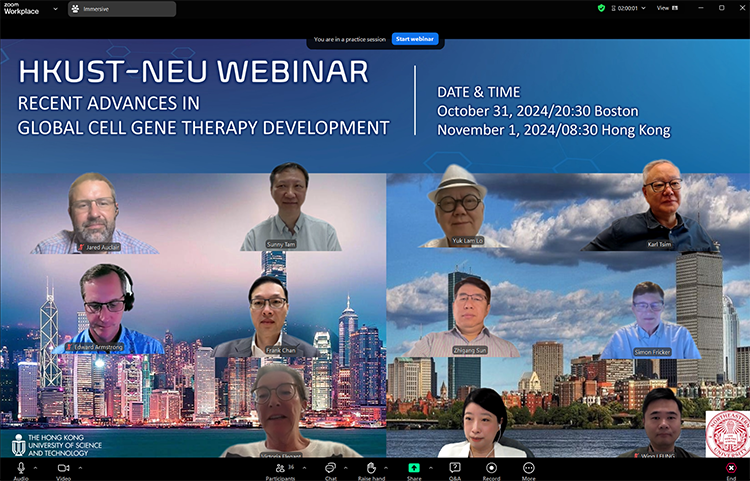Expand the Chat options arrow
750x481 pixels.
tap(345, 468)
